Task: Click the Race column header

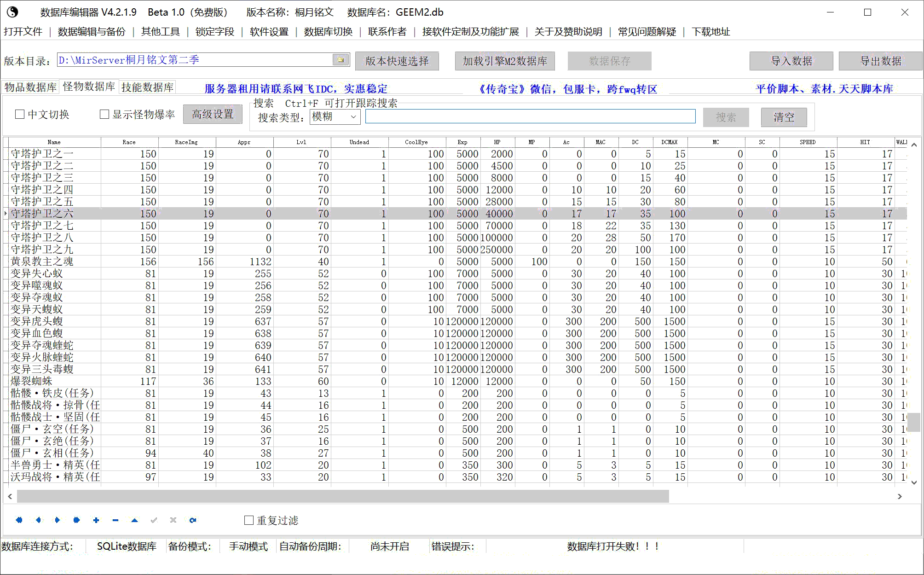Action: click(129, 142)
